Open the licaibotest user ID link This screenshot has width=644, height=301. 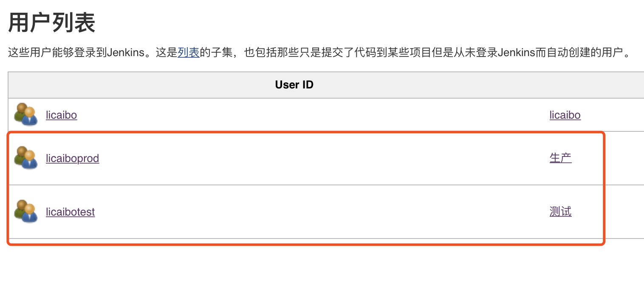click(x=70, y=212)
